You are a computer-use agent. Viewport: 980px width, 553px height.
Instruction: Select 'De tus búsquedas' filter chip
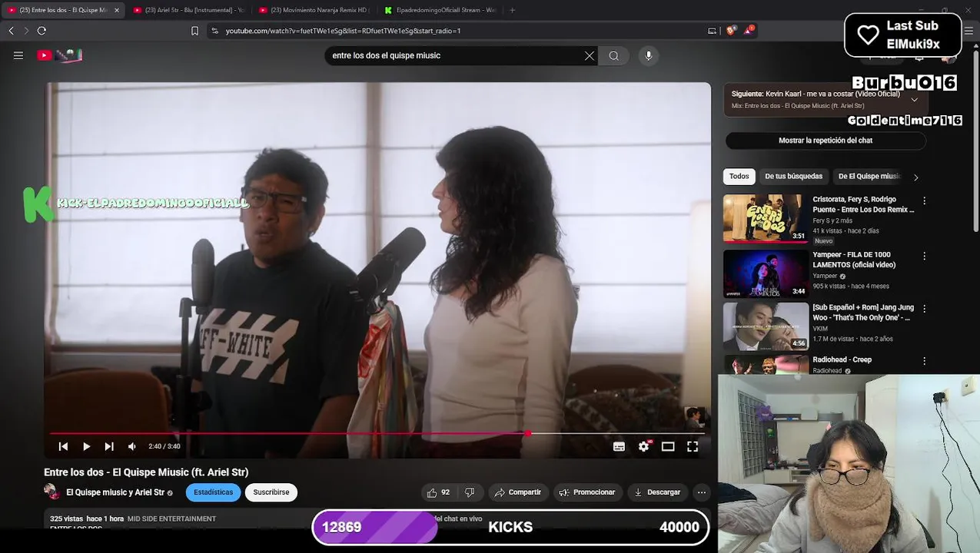click(793, 177)
